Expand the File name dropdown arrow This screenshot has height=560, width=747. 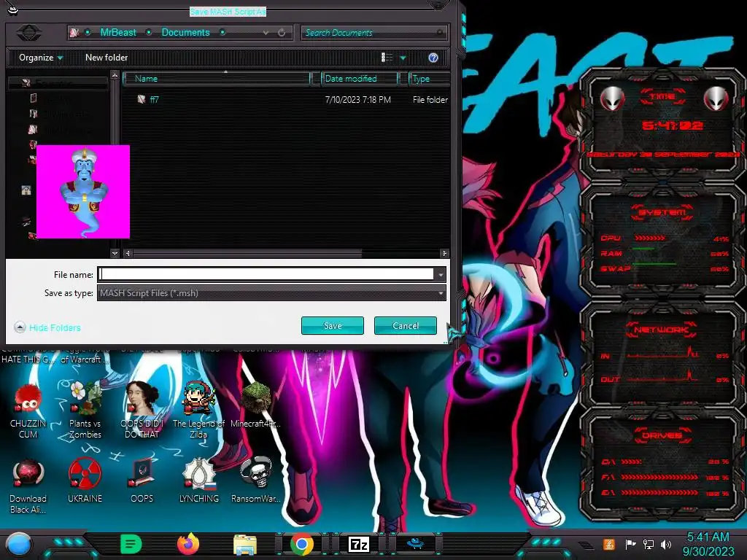pos(441,274)
